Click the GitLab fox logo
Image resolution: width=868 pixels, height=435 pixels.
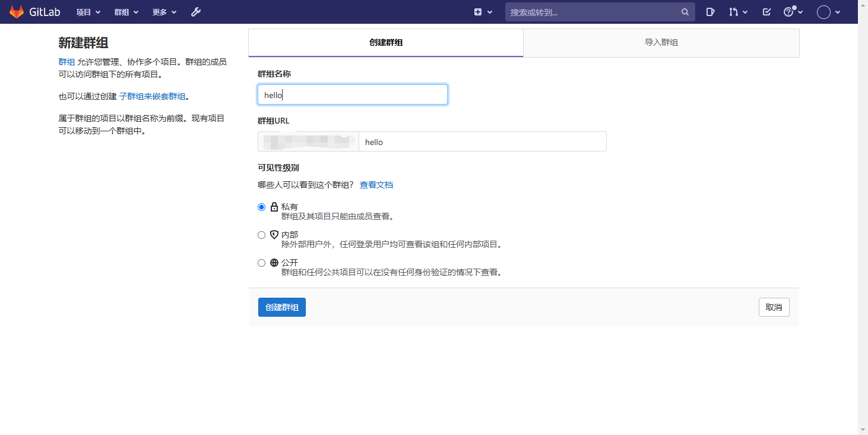(x=17, y=12)
